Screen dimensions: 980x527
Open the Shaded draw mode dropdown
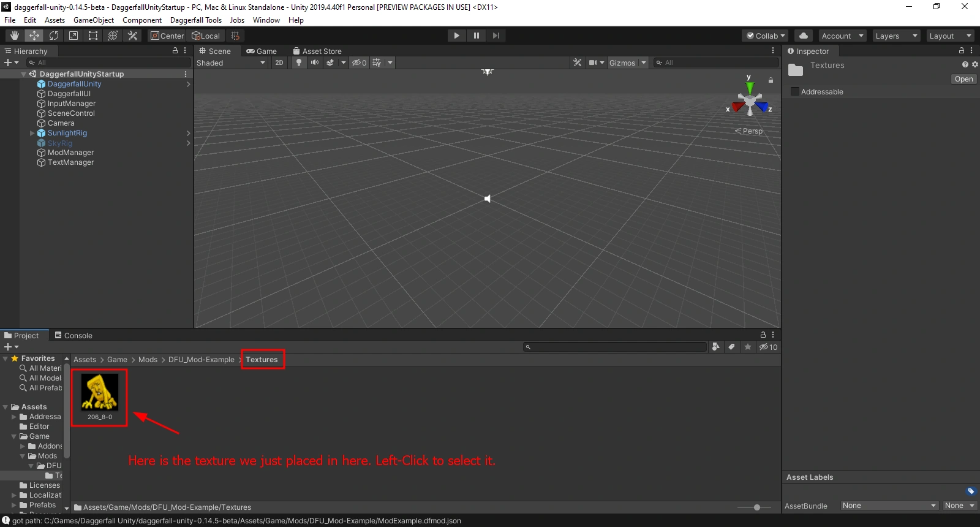231,63
